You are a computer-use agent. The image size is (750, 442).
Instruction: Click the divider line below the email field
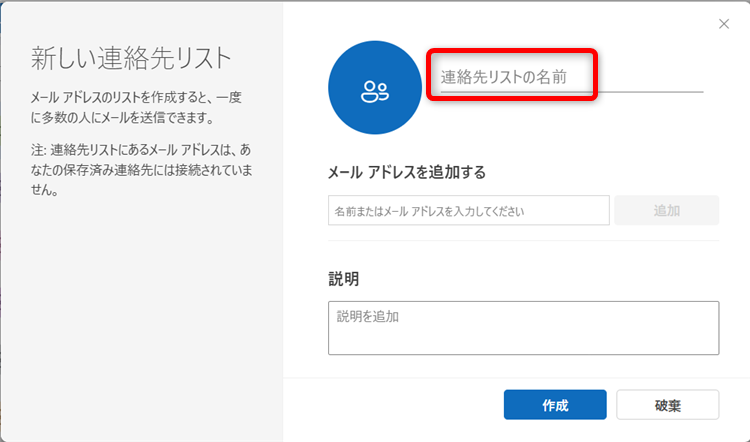pos(522,240)
